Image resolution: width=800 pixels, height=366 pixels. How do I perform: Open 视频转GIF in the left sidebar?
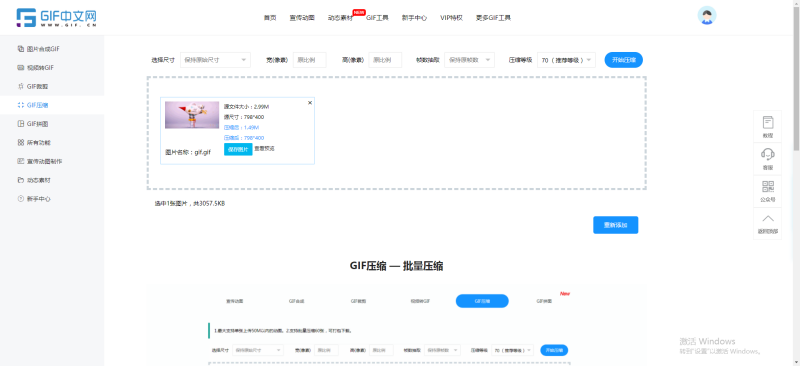pyautogui.click(x=36, y=67)
